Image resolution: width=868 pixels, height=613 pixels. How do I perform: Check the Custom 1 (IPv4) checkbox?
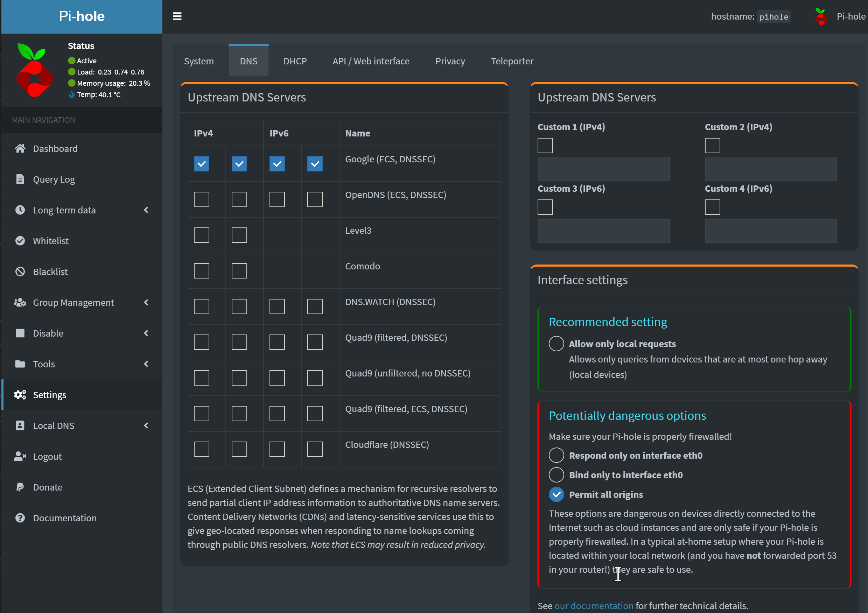tap(545, 146)
